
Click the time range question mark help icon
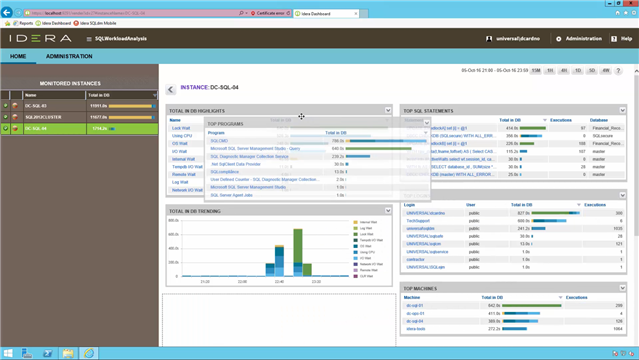618,71
